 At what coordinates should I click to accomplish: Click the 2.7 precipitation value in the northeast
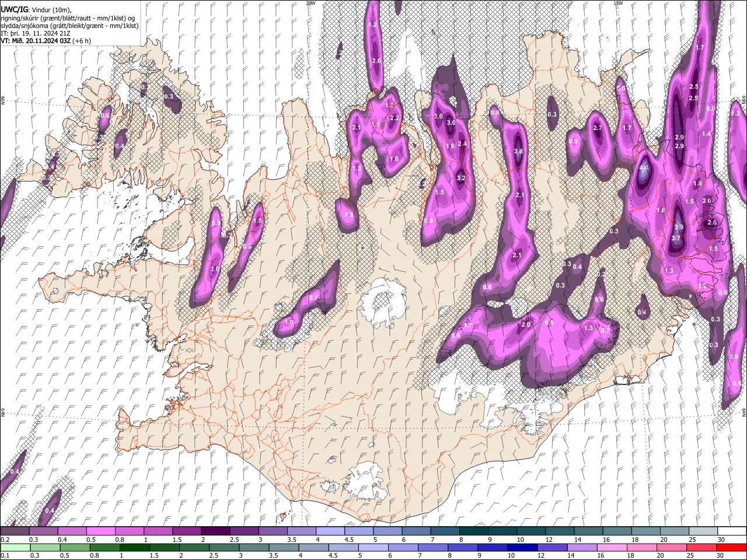click(x=597, y=128)
